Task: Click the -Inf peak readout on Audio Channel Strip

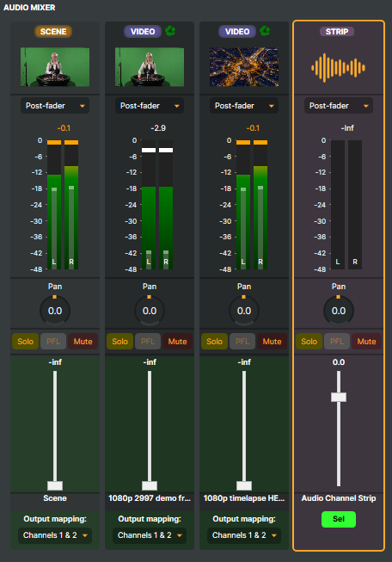Action: 347,128
